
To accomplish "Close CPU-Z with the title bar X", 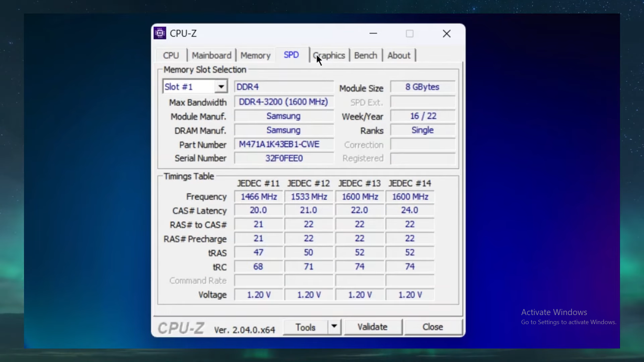I will [446, 34].
